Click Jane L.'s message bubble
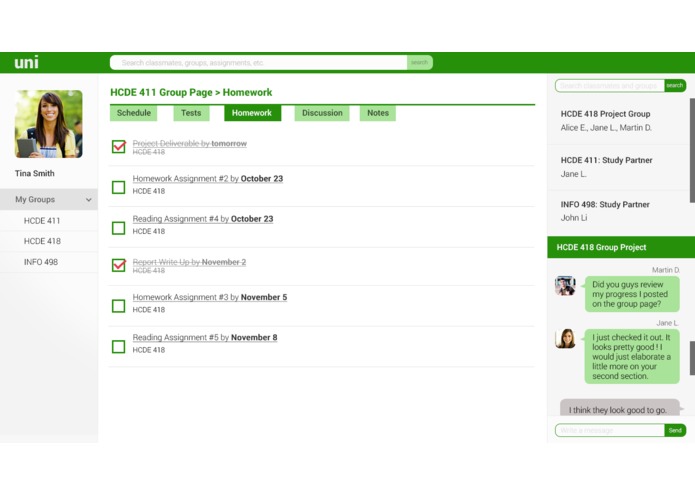695x494 pixels. (632, 357)
